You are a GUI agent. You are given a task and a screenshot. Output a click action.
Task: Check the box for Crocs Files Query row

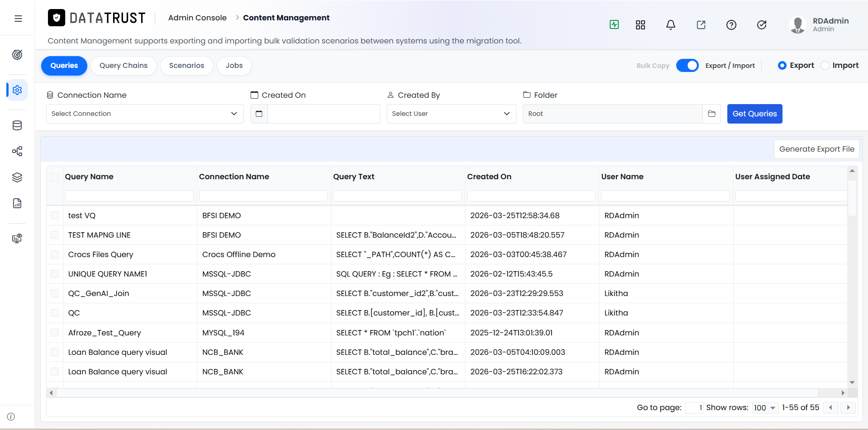pos(55,254)
